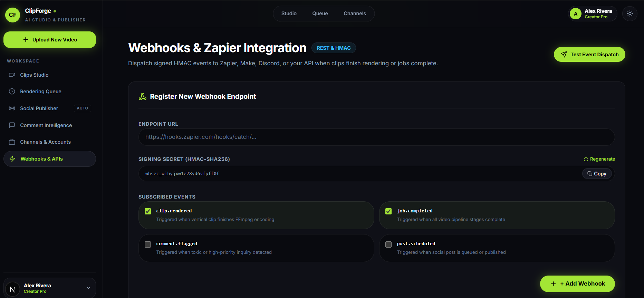Uncheck the clip.rendered event checkbox
Viewport: 644px width, 298px height.
[148, 211]
